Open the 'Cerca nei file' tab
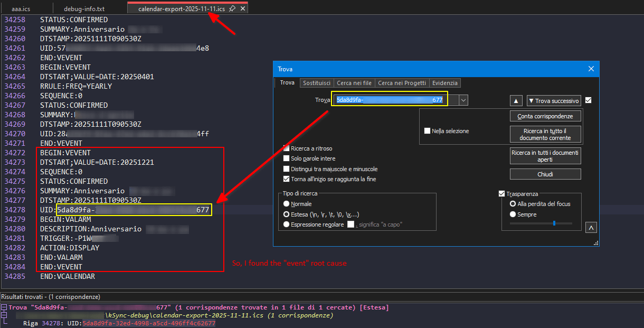The image size is (644, 328). point(354,83)
